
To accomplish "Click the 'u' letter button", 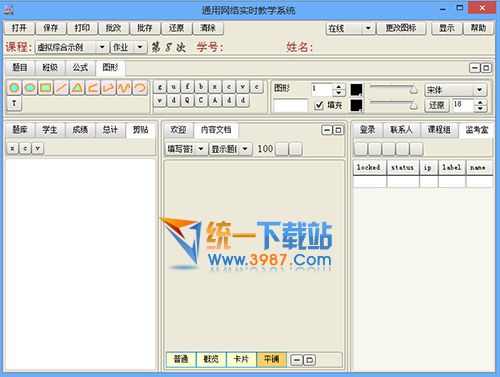I will [x=174, y=87].
